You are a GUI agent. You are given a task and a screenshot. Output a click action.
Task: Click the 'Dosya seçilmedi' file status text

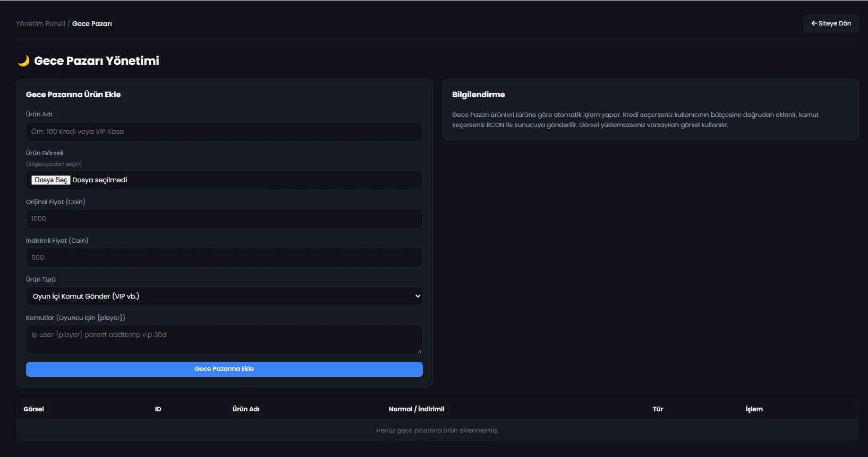(x=100, y=180)
